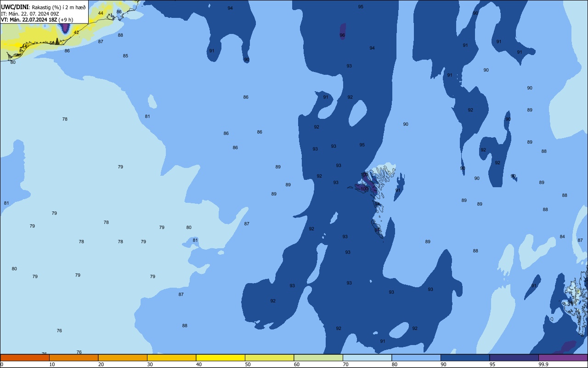Click the 0–10 dark orange legend swatch
Image resolution: width=588 pixels, height=368 pixels.
pyautogui.click(x=25, y=357)
